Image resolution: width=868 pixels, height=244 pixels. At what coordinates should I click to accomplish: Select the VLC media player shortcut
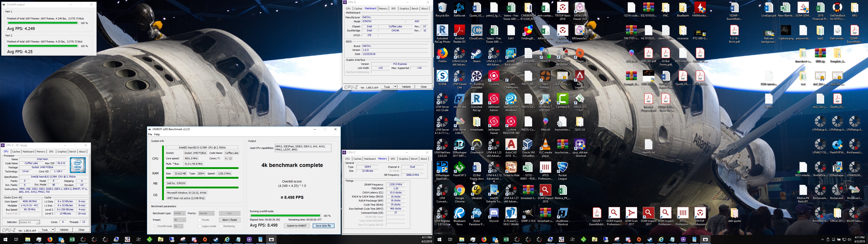(545, 148)
